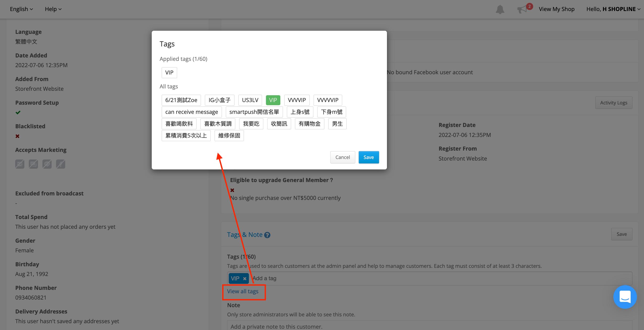Image resolution: width=644 pixels, height=330 pixels.
Task: Select the 男生 tag
Action: (337, 124)
